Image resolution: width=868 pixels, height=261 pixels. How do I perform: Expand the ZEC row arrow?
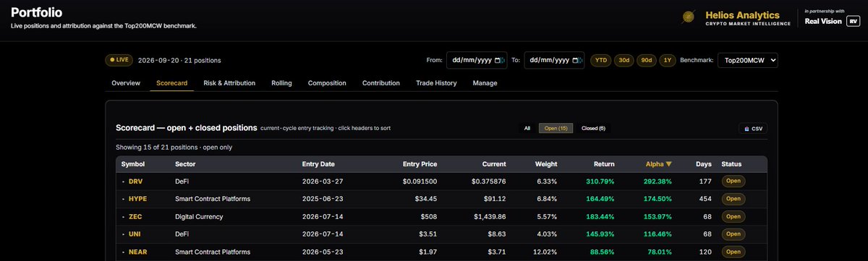pyautogui.click(x=123, y=216)
